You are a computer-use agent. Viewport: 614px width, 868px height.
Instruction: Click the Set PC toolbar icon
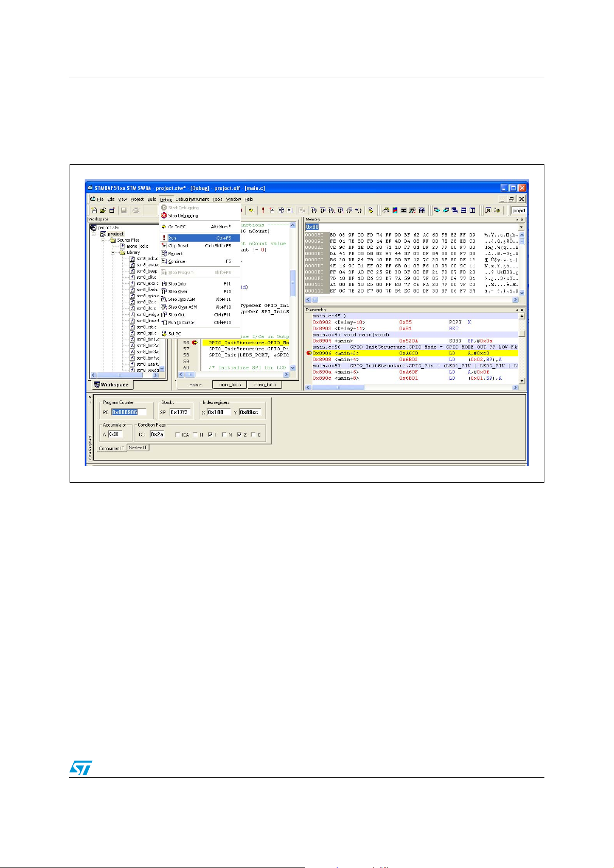click(371, 210)
